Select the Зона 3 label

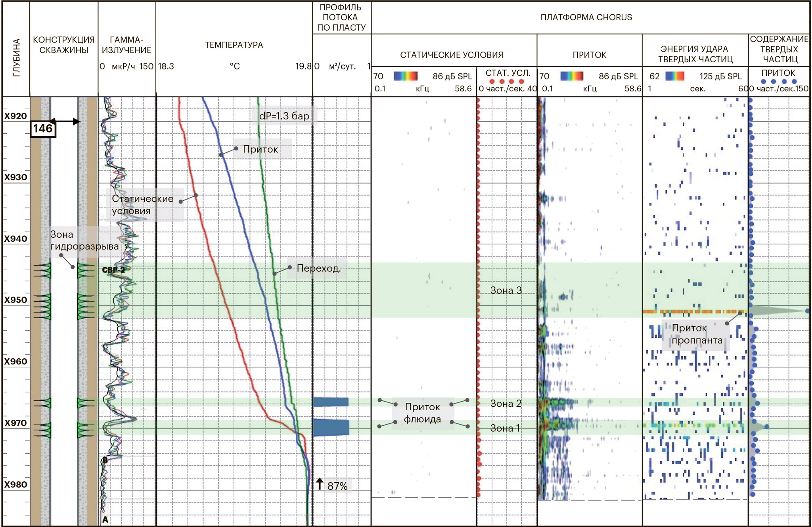click(506, 290)
